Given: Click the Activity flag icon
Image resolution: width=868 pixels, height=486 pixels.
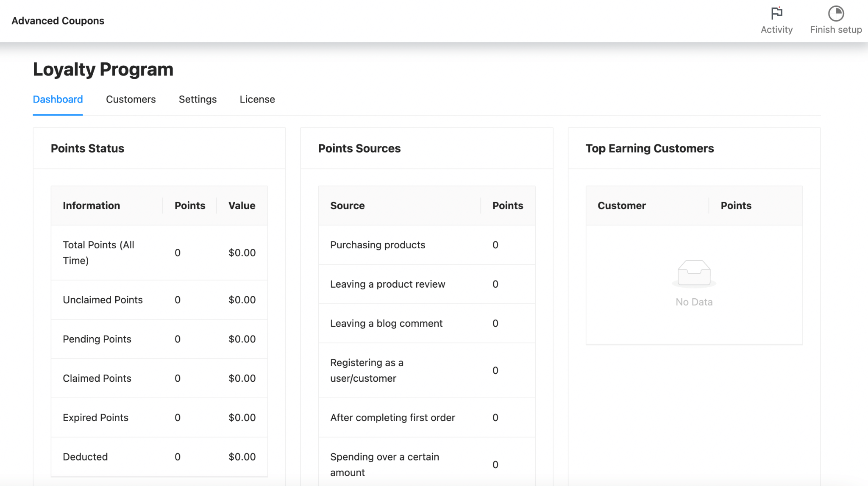Looking at the screenshot, I should coord(776,14).
